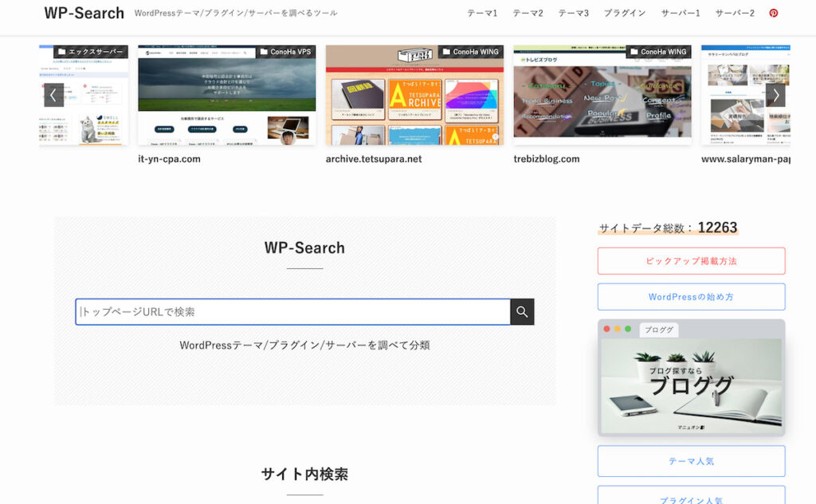The image size is (816, 504).
Task: Open the テーマ1 menu item
Action: (482, 13)
